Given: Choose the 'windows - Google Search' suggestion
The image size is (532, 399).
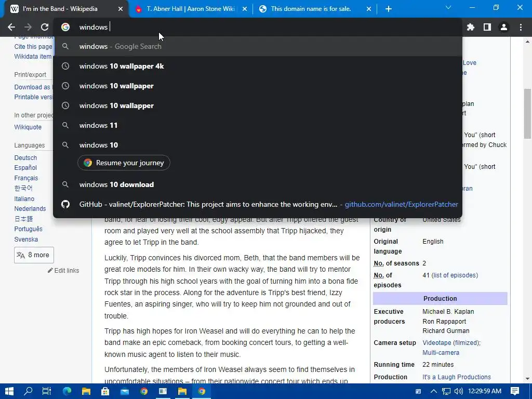Looking at the screenshot, I should coord(258,46).
